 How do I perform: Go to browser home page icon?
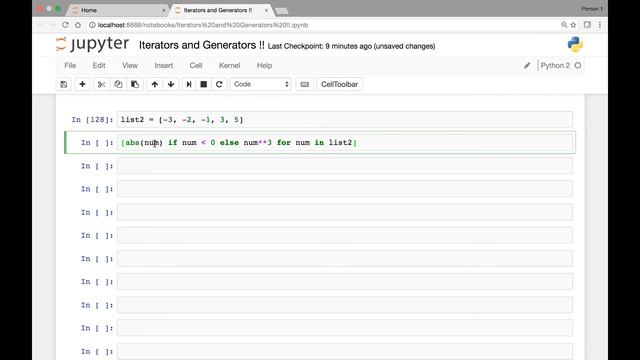pos(78,25)
